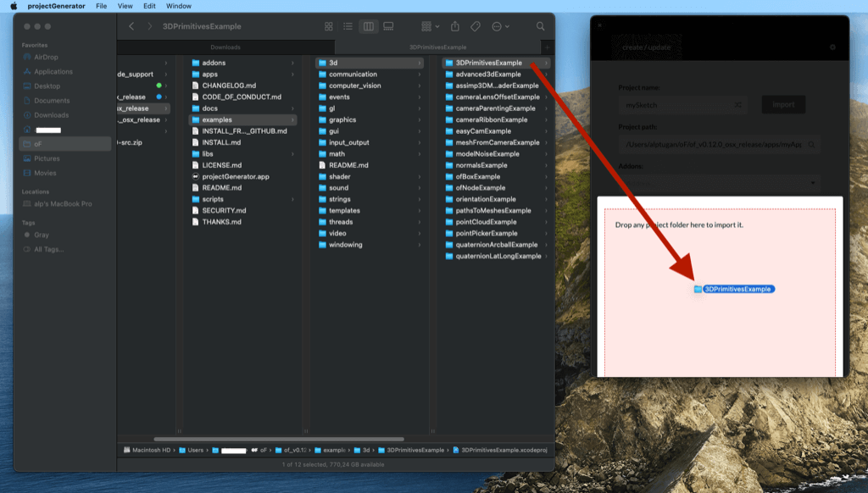This screenshot has height=493, width=868.
Task: Switch to the Downloads tab
Action: [x=225, y=47]
